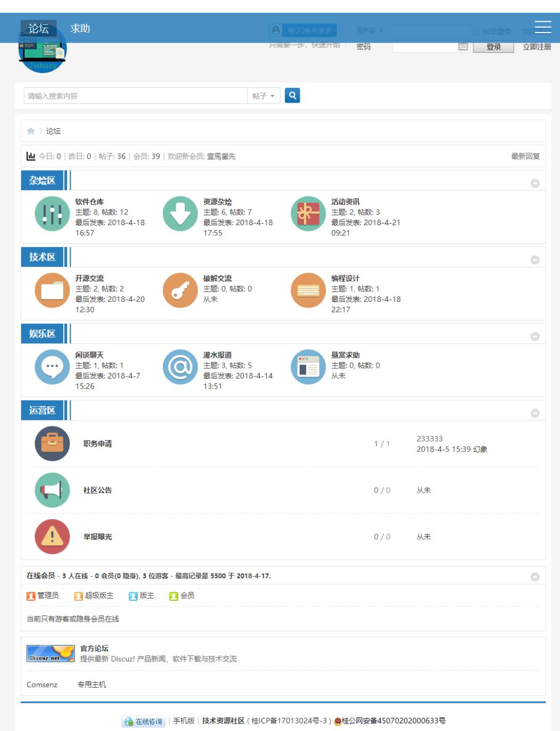Enable the 自动登录 checkbox
This screenshot has width=560, height=731.
[475, 31]
